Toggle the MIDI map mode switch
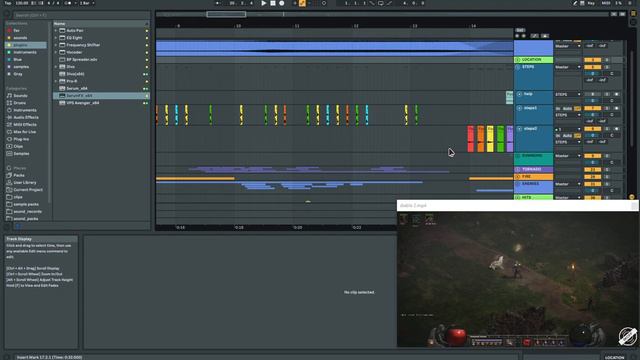640x360 pixels. (x=606, y=3)
